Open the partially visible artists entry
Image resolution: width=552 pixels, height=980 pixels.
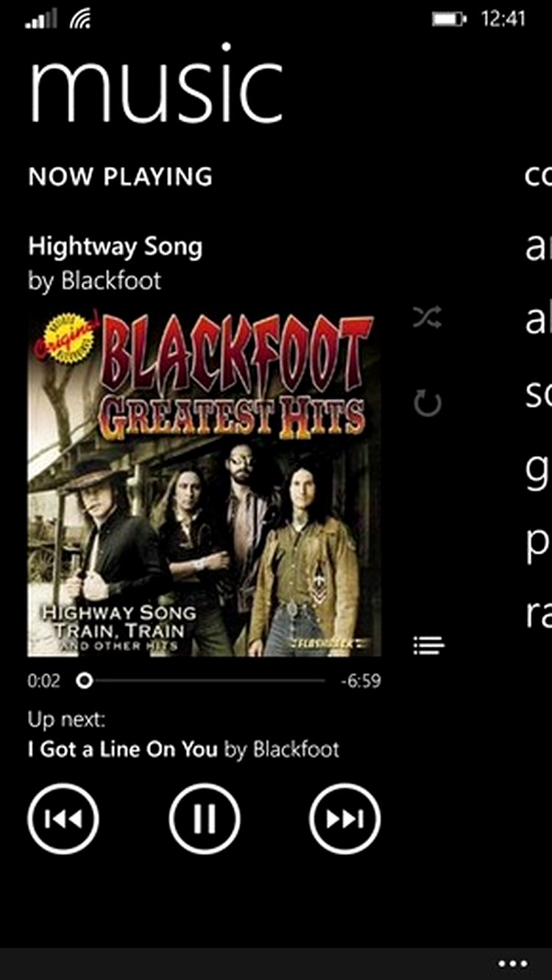[x=538, y=248]
